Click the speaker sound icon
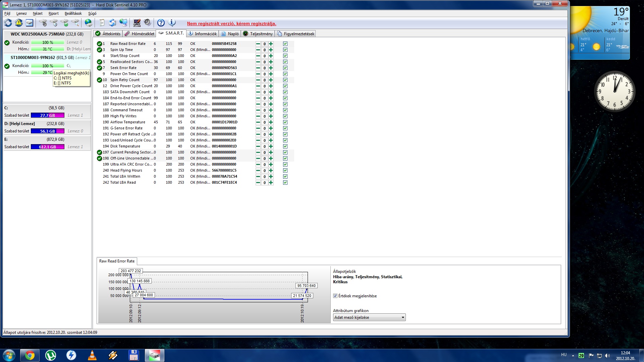 click(x=147, y=23)
